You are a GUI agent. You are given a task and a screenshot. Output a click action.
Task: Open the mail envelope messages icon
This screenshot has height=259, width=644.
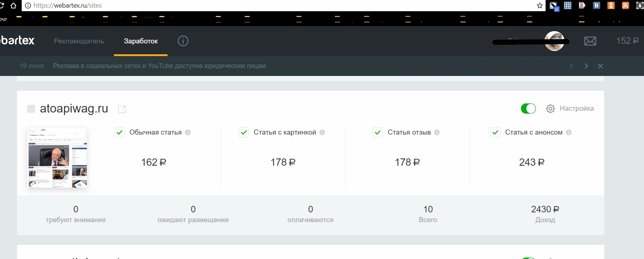(590, 41)
